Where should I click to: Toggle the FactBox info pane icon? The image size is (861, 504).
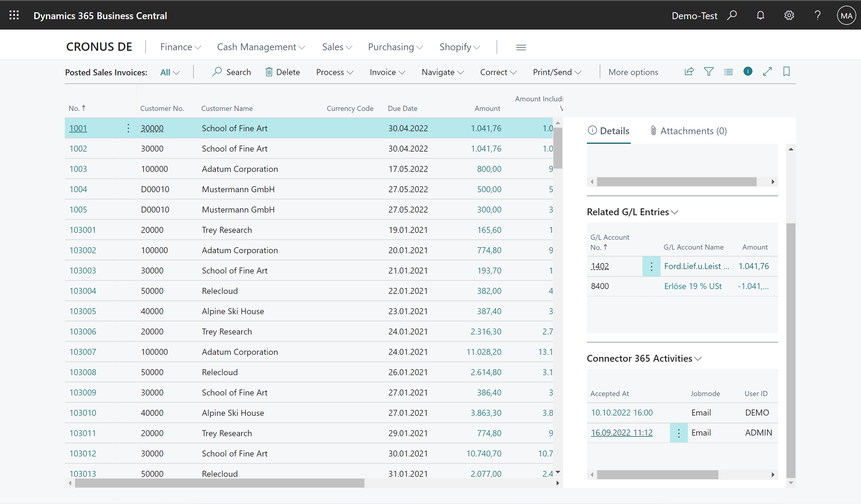(748, 71)
